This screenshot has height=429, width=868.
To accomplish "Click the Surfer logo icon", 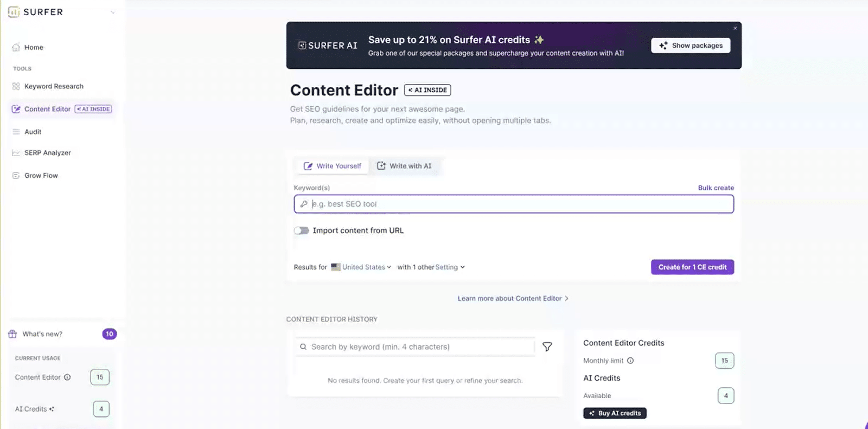I will point(14,12).
